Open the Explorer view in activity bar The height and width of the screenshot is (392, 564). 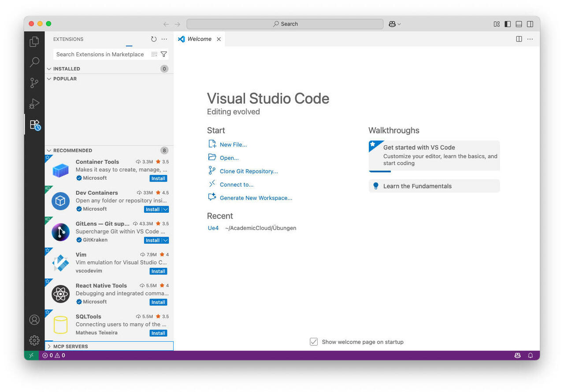coord(34,42)
